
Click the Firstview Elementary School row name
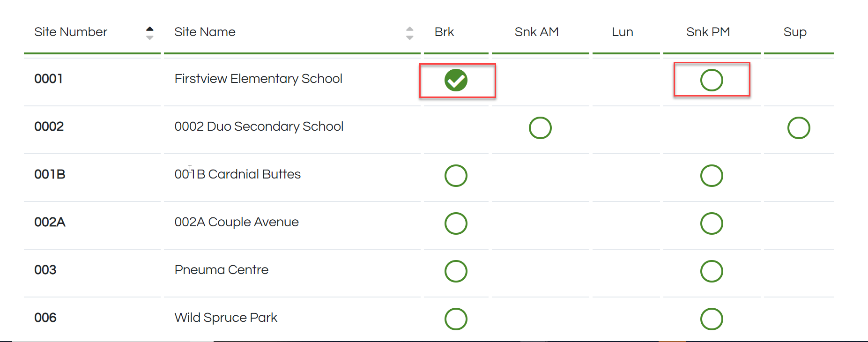point(258,79)
